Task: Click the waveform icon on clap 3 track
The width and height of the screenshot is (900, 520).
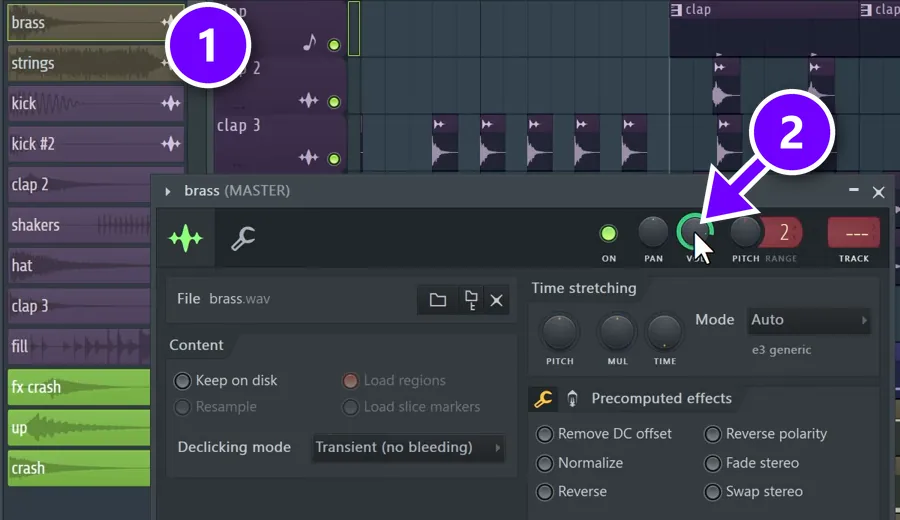Action: [x=309, y=157]
